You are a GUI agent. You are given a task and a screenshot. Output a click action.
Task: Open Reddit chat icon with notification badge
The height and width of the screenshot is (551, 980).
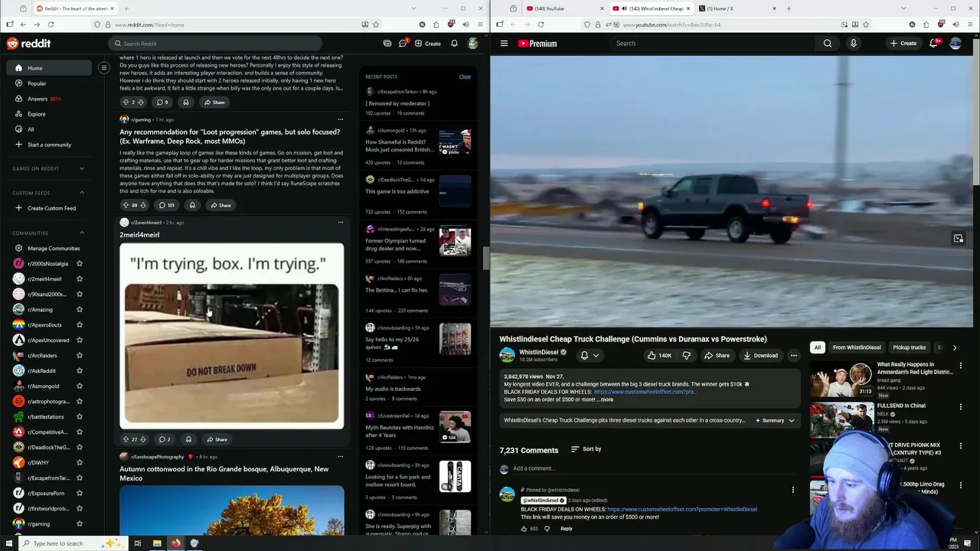pos(403,44)
